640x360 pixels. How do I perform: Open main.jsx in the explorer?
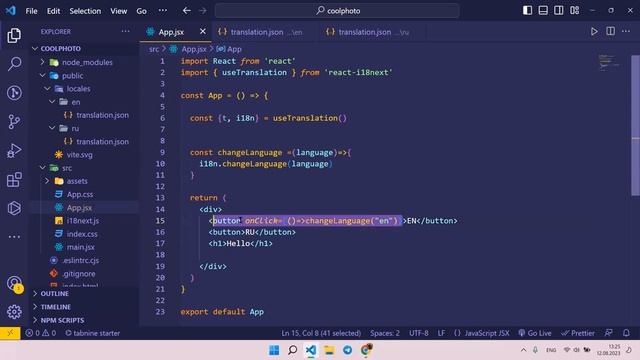[x=80, y=247]
